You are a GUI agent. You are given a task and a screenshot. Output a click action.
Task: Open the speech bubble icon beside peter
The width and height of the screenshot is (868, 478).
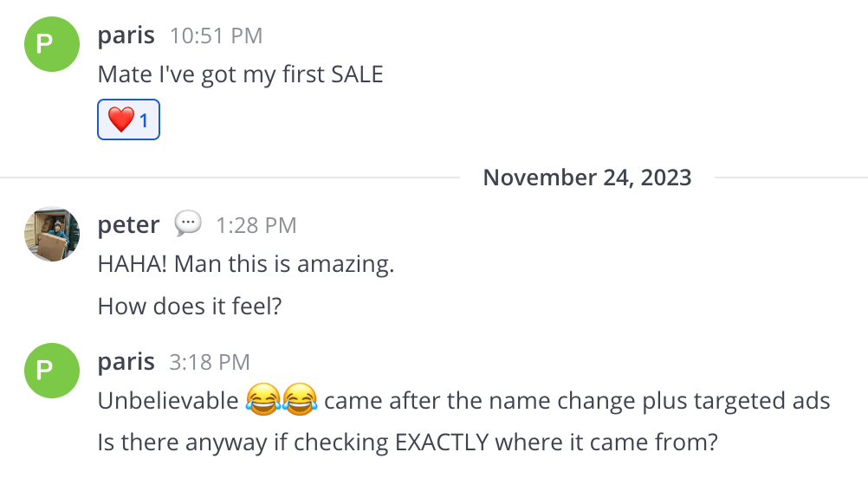pos(188,225)
